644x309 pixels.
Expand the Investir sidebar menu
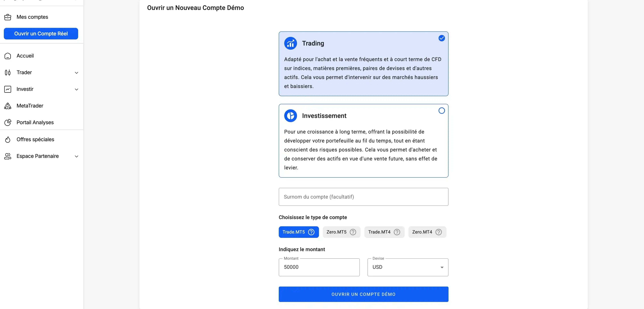41,89
